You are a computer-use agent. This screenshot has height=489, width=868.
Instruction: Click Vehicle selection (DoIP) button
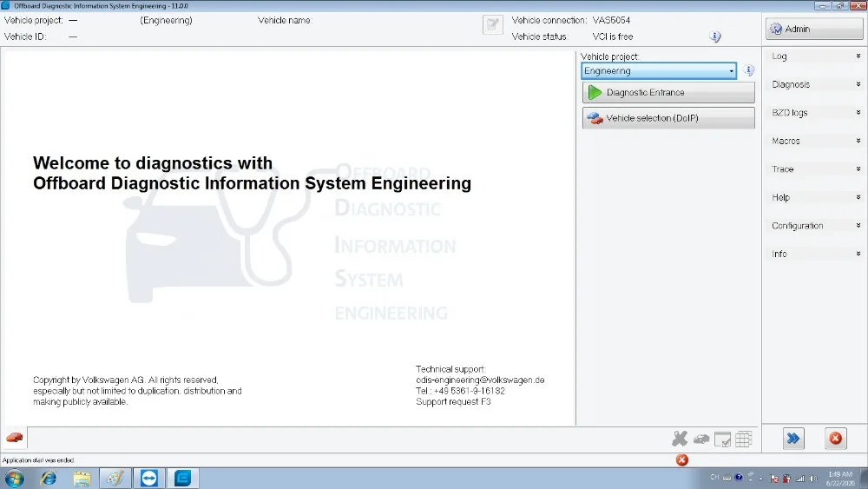tap(668, 118)
